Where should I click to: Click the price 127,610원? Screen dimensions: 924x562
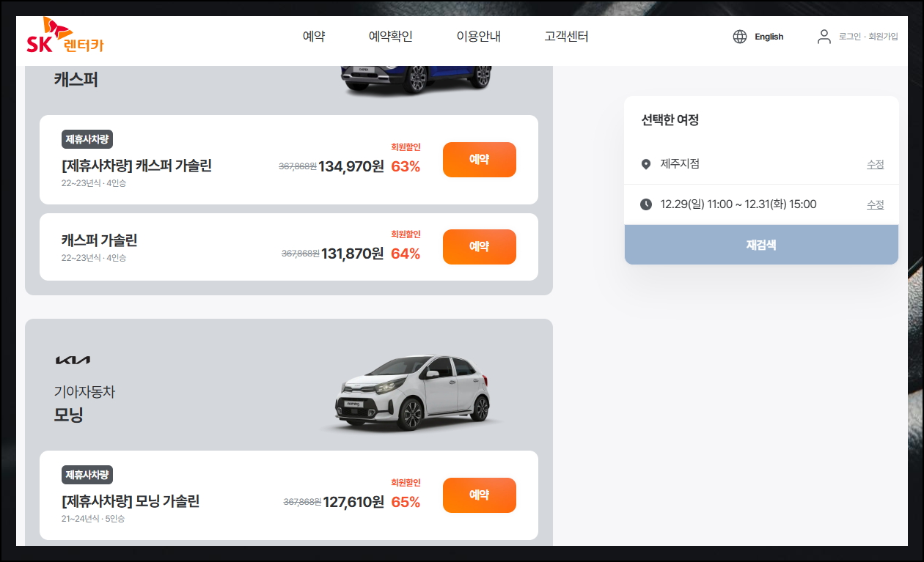point(353,502)
